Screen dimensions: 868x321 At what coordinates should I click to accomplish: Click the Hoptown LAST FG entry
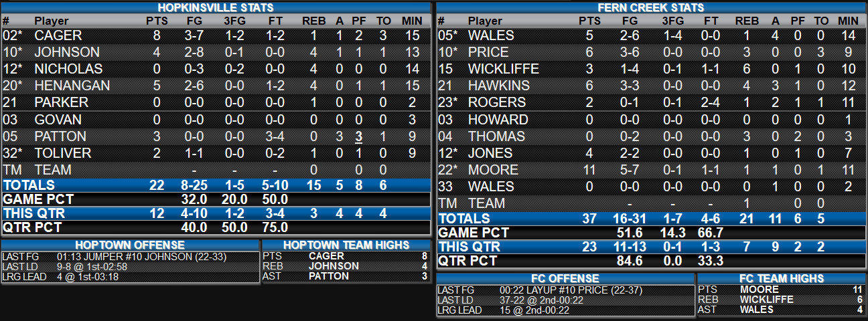pyautogui.click(x=131, y=256)
